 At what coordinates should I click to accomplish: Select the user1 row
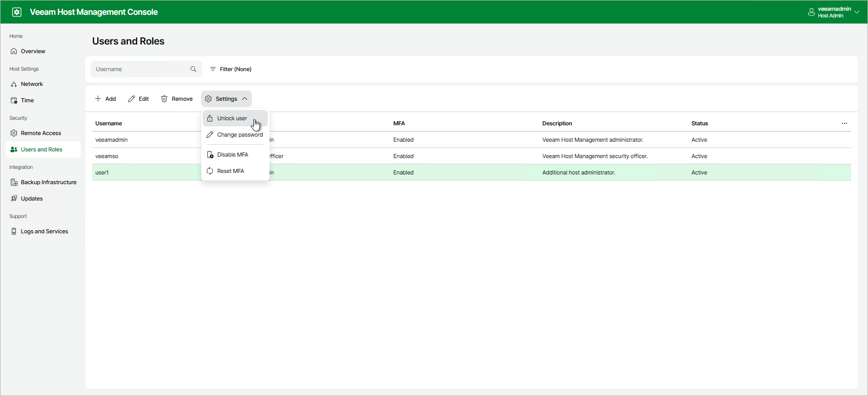coord(471,172)
